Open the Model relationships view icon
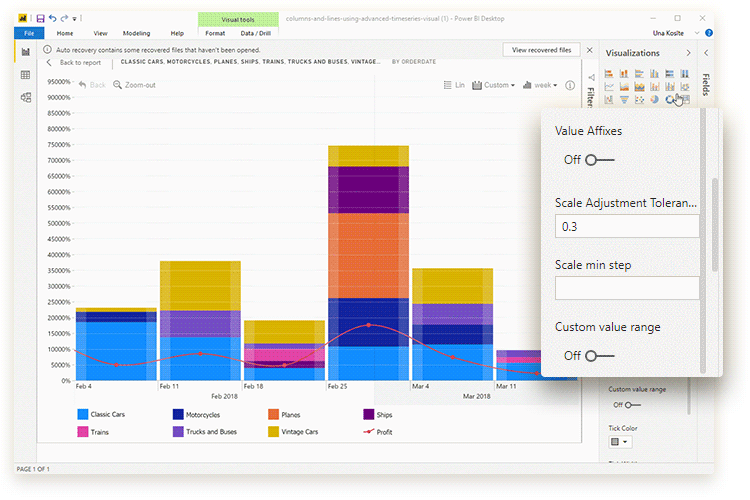The width and height of the screenshot is (750, 500). click(25, 97)
